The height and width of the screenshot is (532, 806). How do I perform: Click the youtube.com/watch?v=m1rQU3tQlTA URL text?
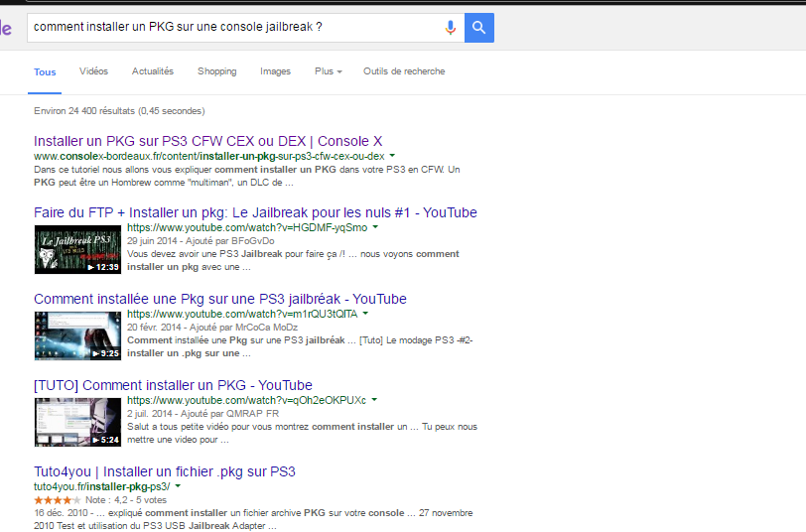click(x=242, y=314)
